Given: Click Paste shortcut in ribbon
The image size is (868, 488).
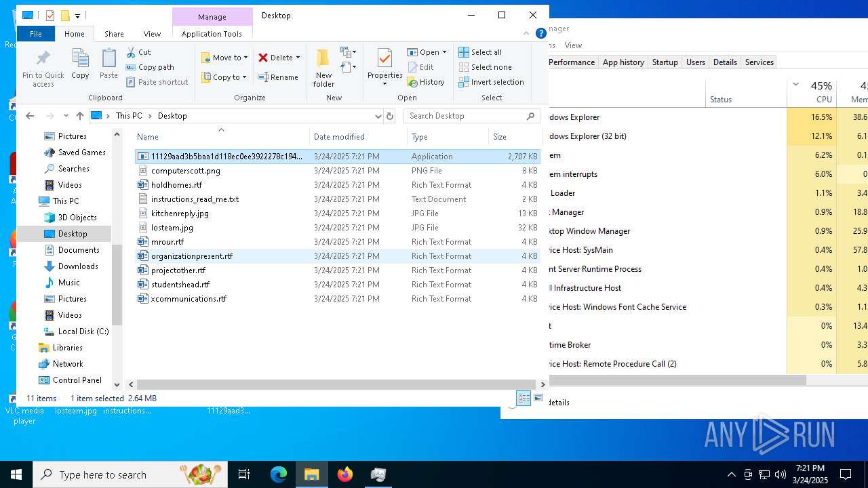Looking at the screenshot, I should tap(157, 82).
